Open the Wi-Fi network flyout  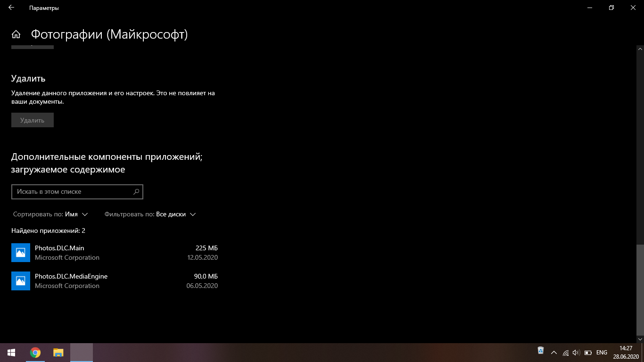click(566, 353)
